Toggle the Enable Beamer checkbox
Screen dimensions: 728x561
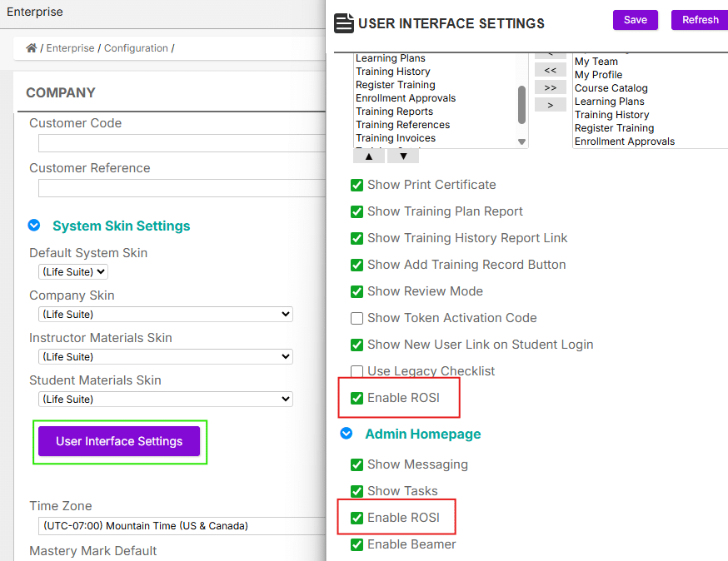[x=357, y=544]
